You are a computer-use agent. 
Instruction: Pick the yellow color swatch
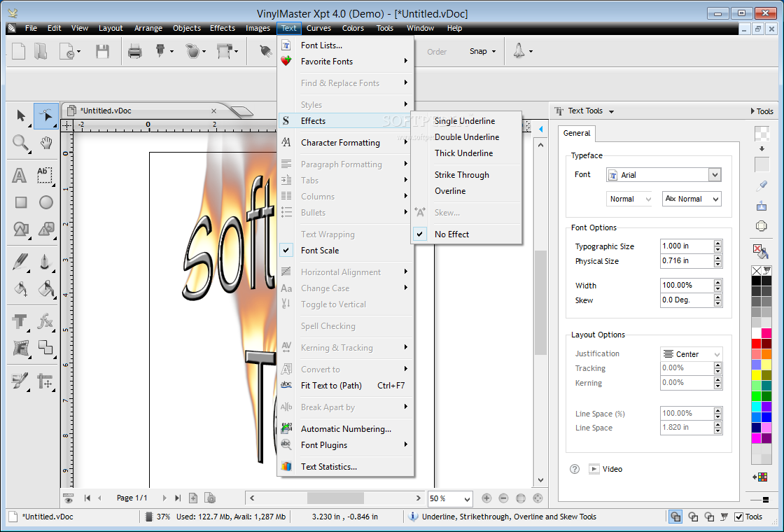tap(756, 375)
